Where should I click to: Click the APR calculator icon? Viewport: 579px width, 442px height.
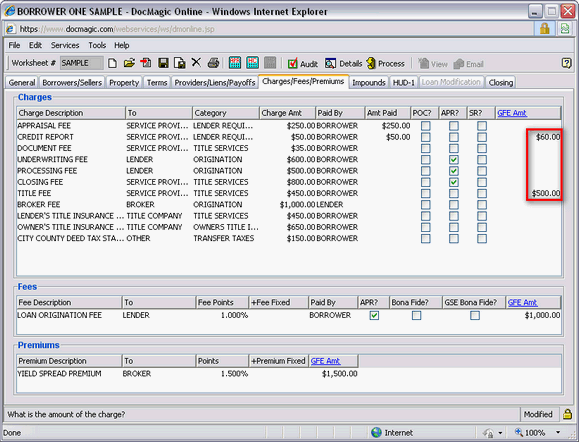click(234, 63)
